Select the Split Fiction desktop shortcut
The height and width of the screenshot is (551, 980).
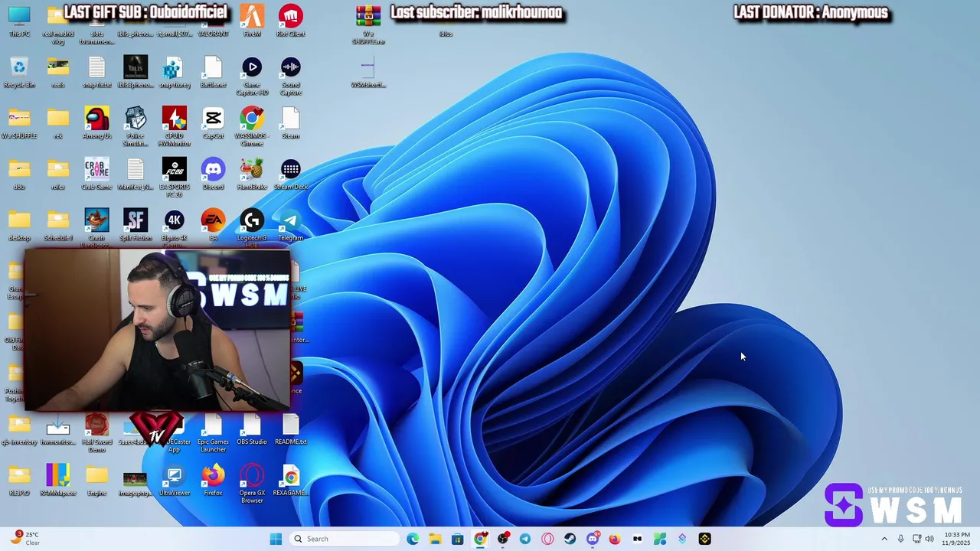pos(136,225)
